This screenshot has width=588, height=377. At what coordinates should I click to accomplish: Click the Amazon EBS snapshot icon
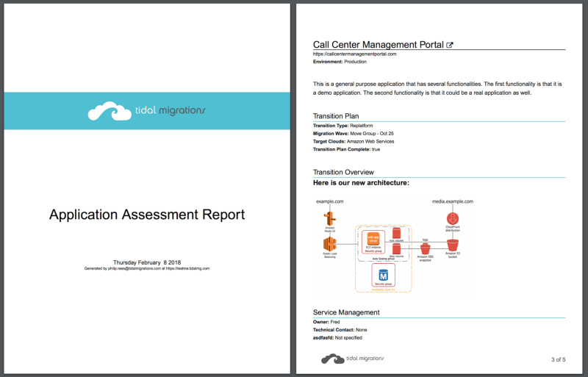(x=426, y=248)
